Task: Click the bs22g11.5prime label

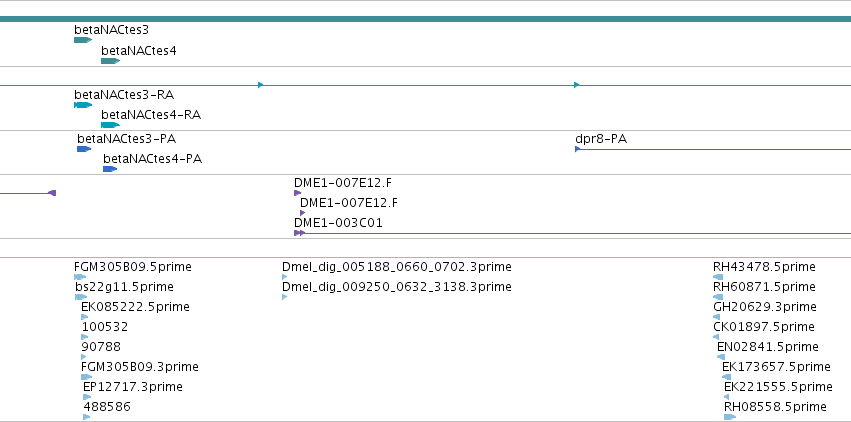Action: pos(124,286)
